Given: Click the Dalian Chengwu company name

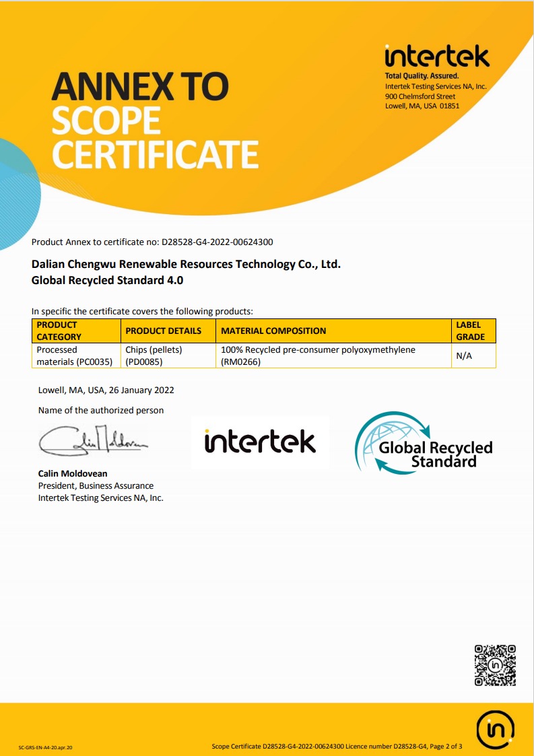Looking at the screenshot, I should coord(187,264).
